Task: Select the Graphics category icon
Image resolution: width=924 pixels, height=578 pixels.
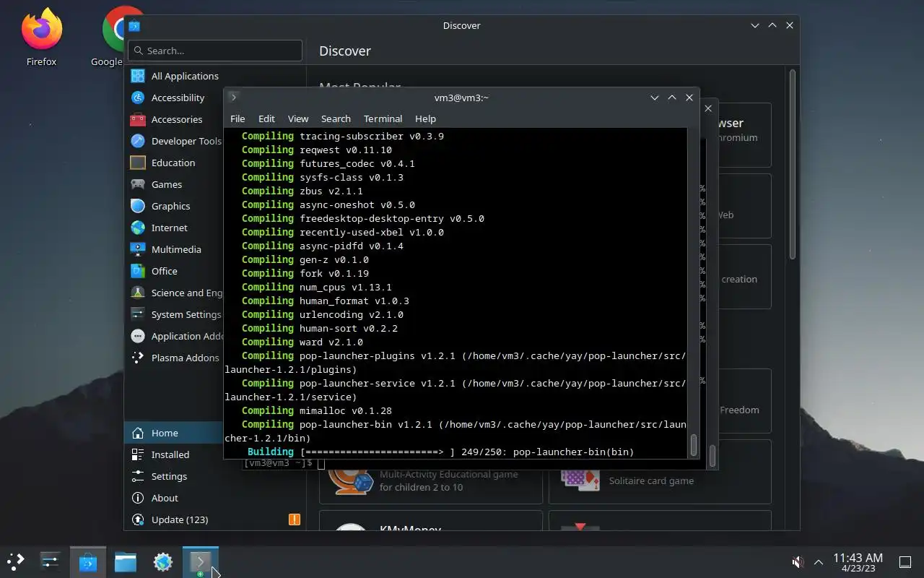Action: (x=138, y=206)
